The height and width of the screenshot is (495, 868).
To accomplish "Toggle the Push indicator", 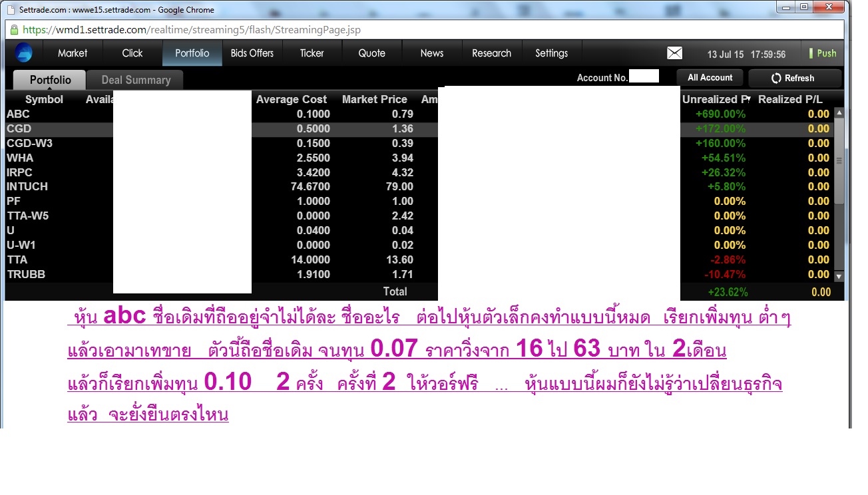I will click(x=823, y=53).
